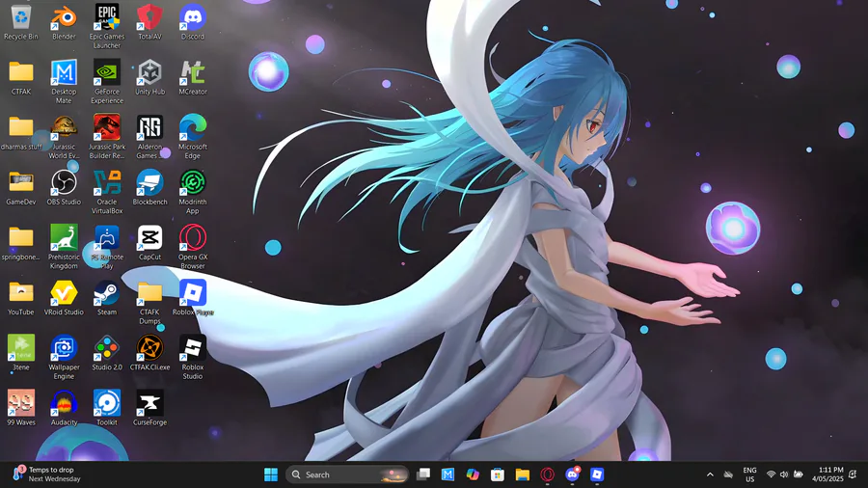Select the dharmas stuff folder
The width and height of the screenshot is (868, 488).
click(x=21, y=133)
